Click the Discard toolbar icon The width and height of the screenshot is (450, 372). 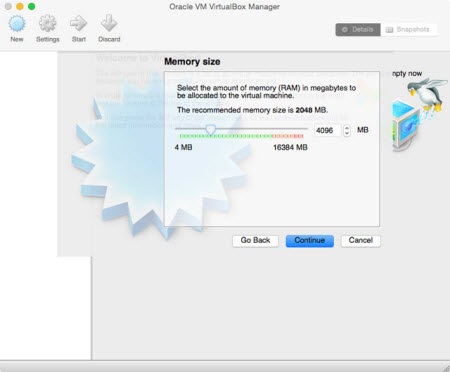pos(109,23)
